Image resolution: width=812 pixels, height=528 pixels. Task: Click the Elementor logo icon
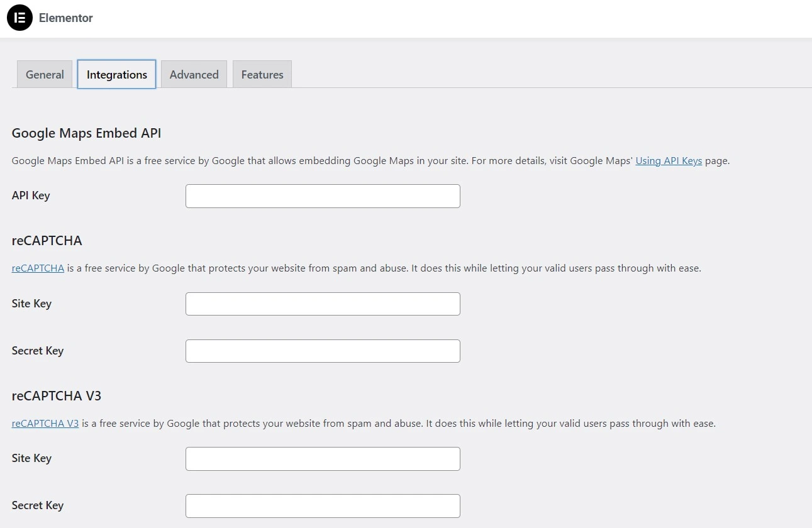19,18
